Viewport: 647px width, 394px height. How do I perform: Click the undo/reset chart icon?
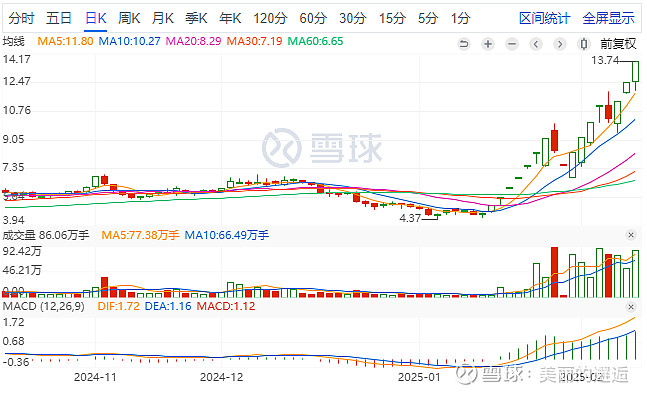click(464, 44)
